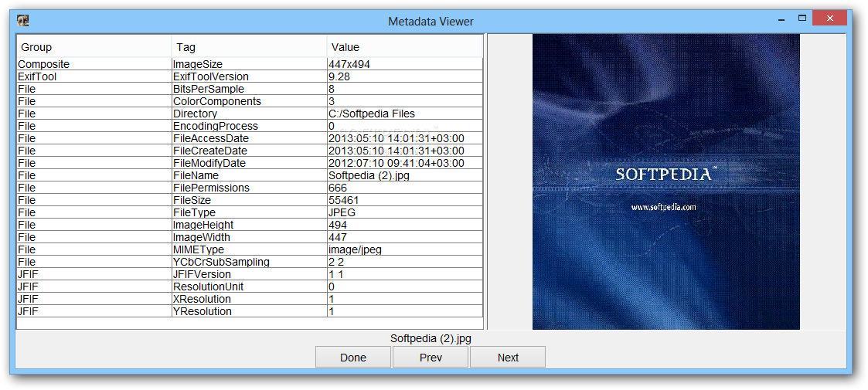Click the ExifToolVersion tag cell
The image size is (868, 390).
point(249,76)
